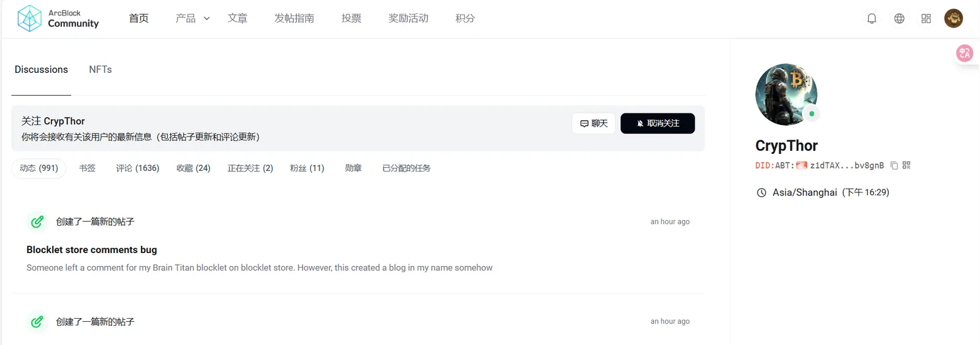
Task: Click the CrypThor profile picture
Action: click(x=786, y=94)
